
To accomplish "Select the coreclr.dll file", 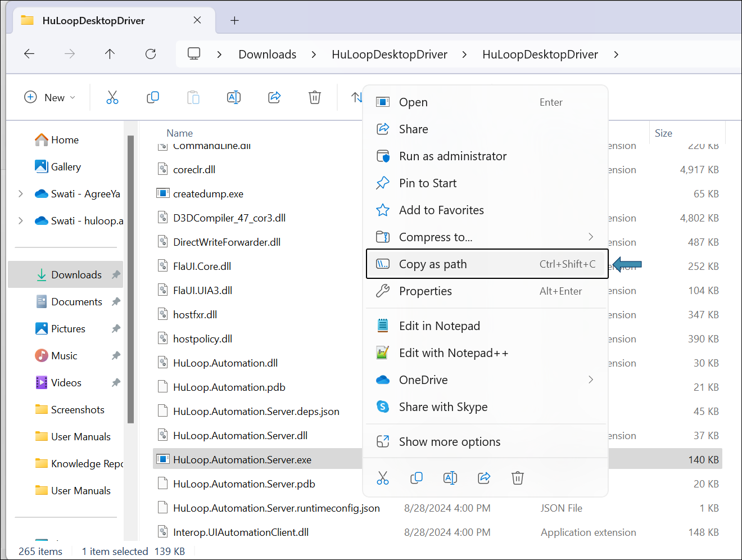I will click(194, 170).
